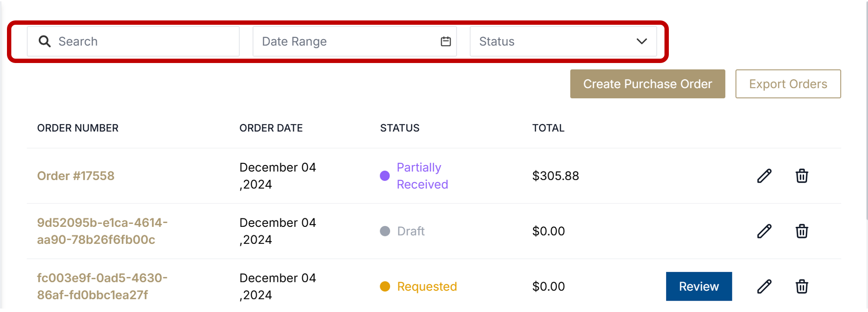Click trash icon on the Draft order row

pyautogui.click(x=801, y=231)
